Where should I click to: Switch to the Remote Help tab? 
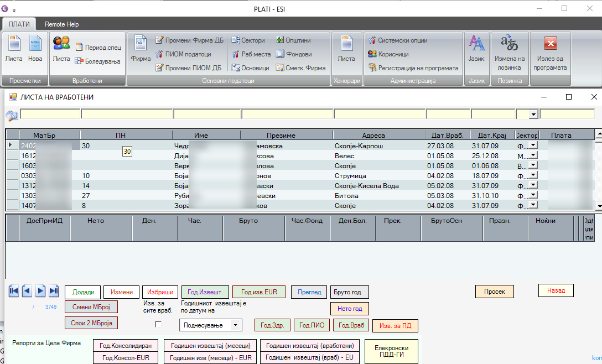click(61, 24)
